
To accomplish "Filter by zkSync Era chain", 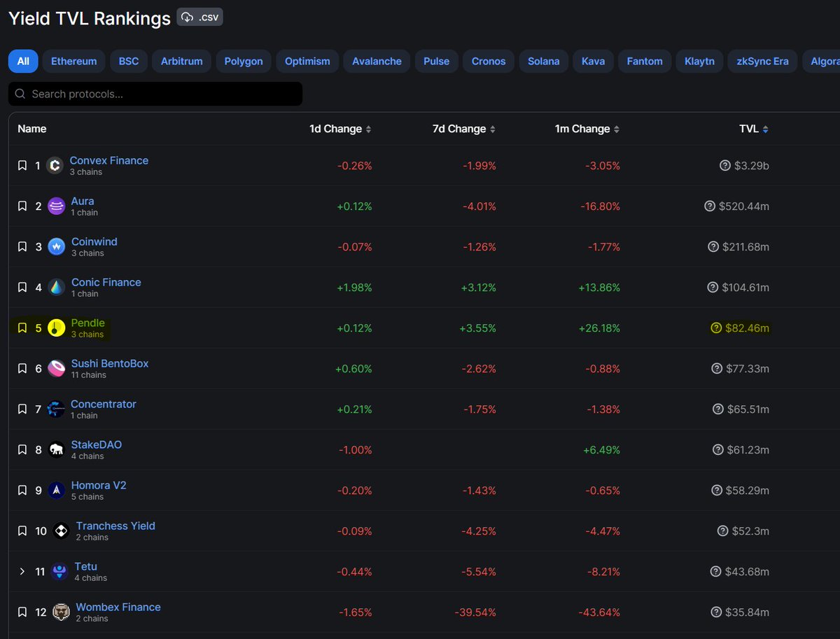I will click(x=762, y=61).
